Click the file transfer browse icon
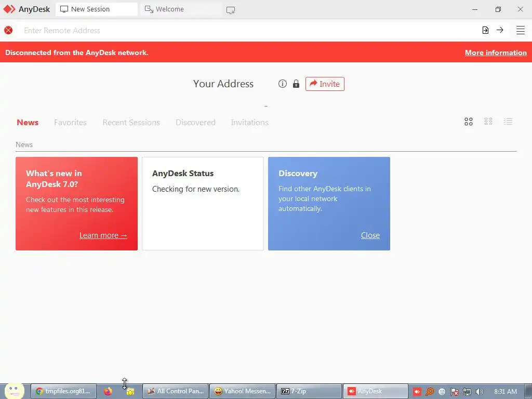Viewport: 532px width, 399px height. [x=486, y=30]
